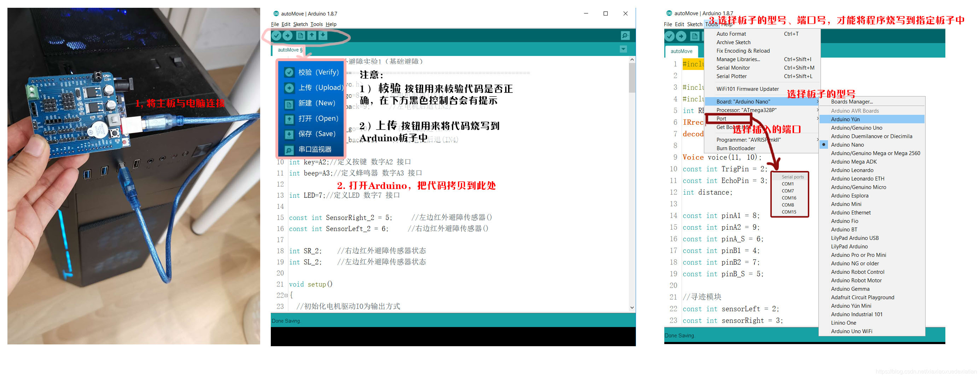Image resolution: width=980 pixels, height=378 pixels.
Task: Open File menu in right Arduino window
Action: point(668,24)
